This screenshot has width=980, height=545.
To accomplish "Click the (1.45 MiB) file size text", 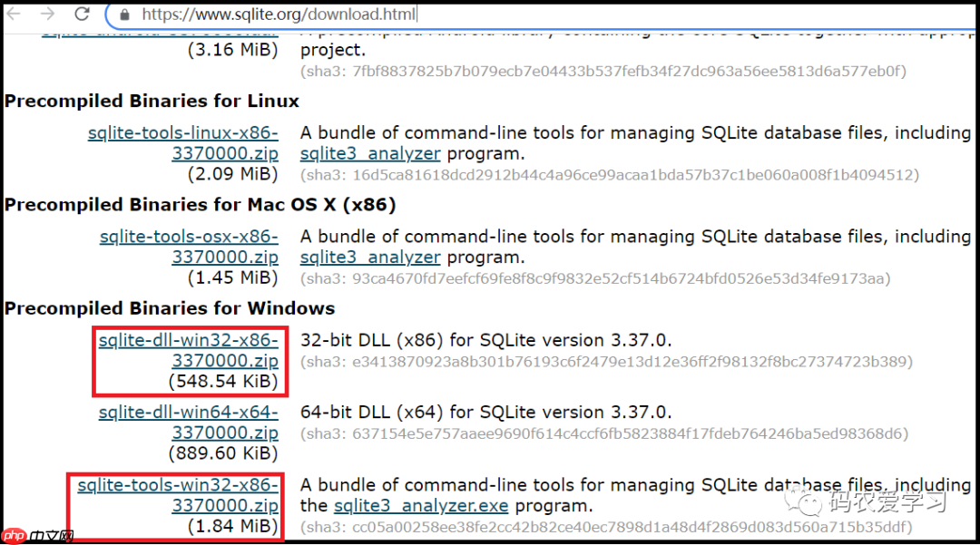I will click(x=233, y=277).
